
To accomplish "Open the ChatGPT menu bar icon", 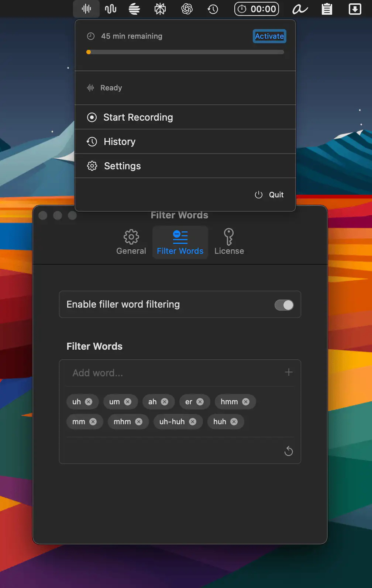I will click(x=187, y=9).
